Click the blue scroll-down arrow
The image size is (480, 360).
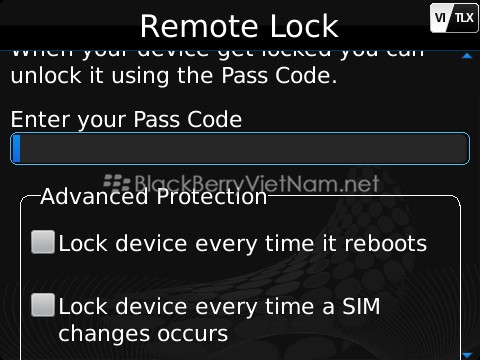(x=467, y=355)
